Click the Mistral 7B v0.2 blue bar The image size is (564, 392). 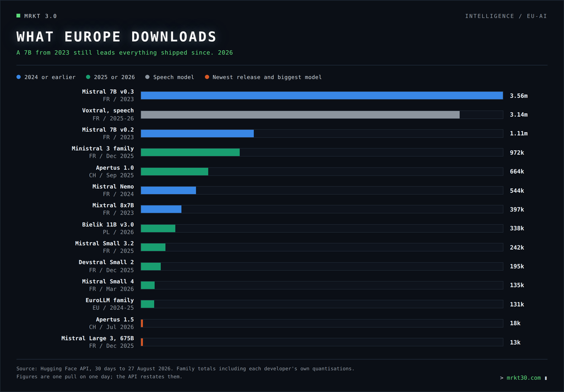coord(197,133)
